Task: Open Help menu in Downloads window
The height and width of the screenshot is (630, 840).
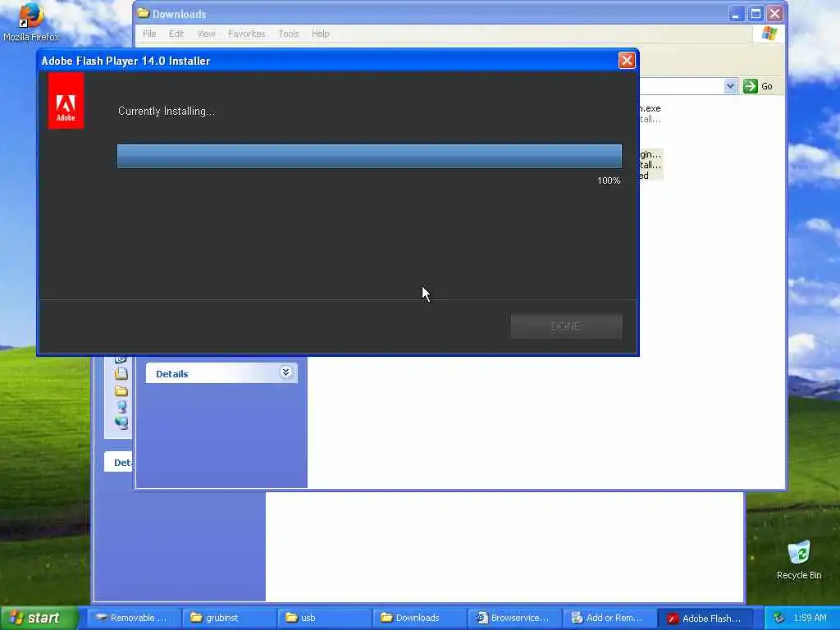Action: point(321,34)
